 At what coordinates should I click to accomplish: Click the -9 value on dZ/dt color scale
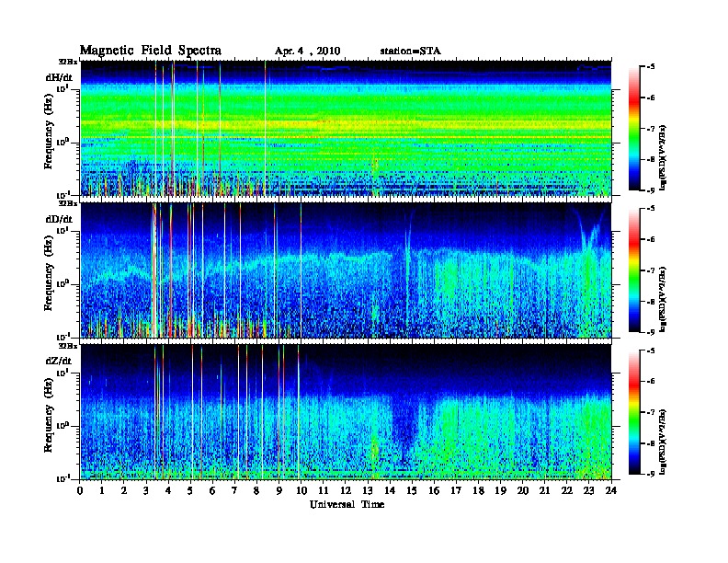[x=651, y=474]
